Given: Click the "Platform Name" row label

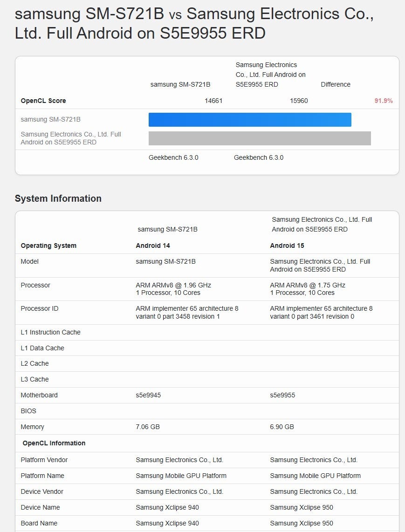Looking at the screenshot, I should [42, 476].
